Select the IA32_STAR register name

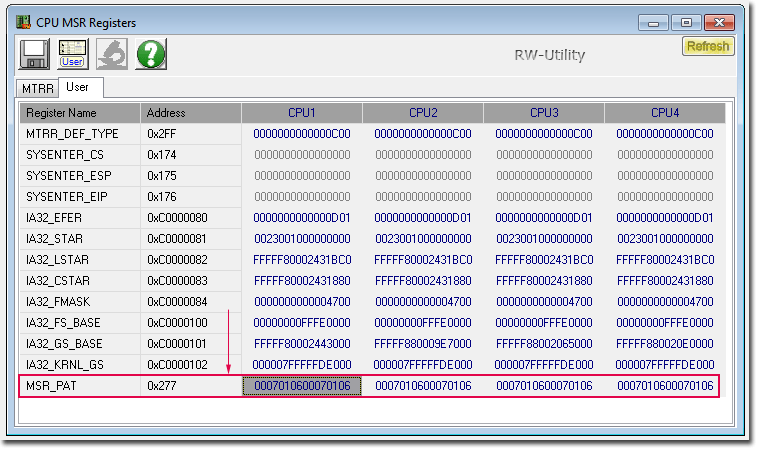click(x=54, y=239)
